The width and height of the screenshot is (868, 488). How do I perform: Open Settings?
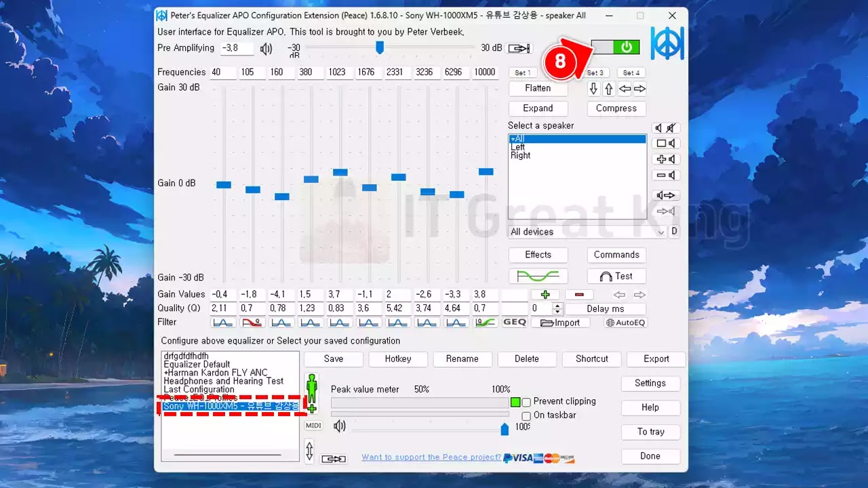click(650, 384)
